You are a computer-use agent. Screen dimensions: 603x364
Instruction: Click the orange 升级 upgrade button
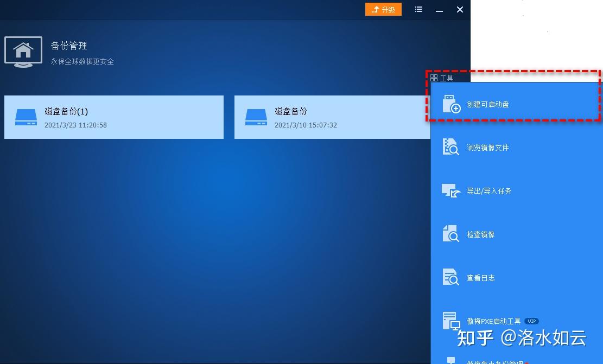tap(383, 9)
